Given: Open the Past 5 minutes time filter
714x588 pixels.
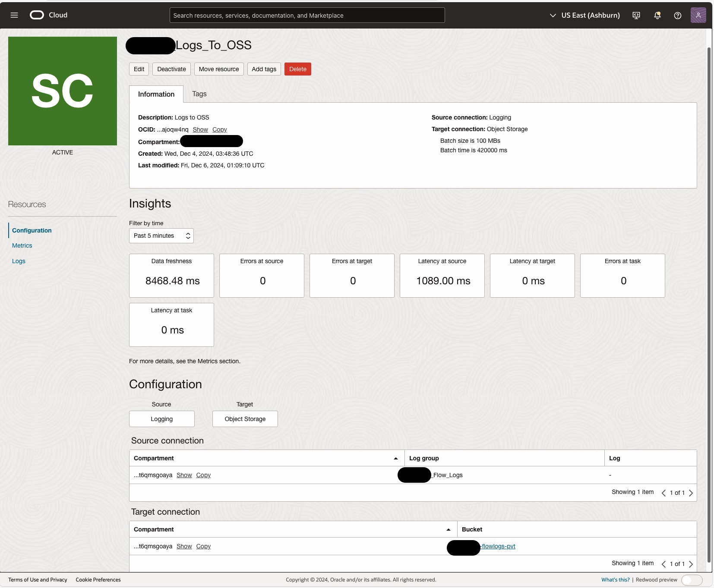Looking at the screenshot, I should tap(161, 236).
